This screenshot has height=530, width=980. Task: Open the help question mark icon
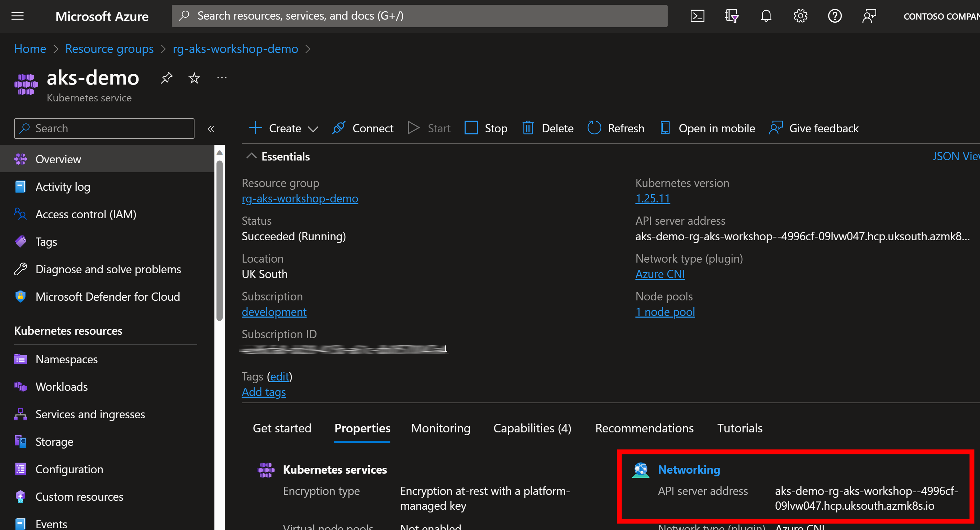(835, 16)
